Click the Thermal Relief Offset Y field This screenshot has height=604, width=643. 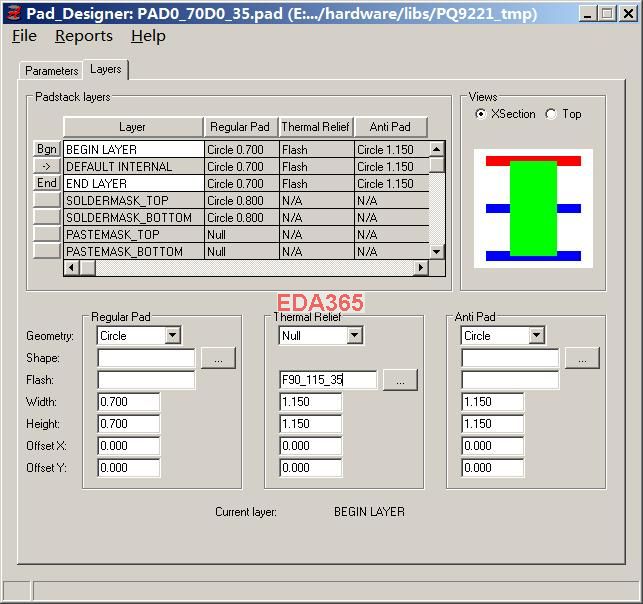(x=311, y=468)
